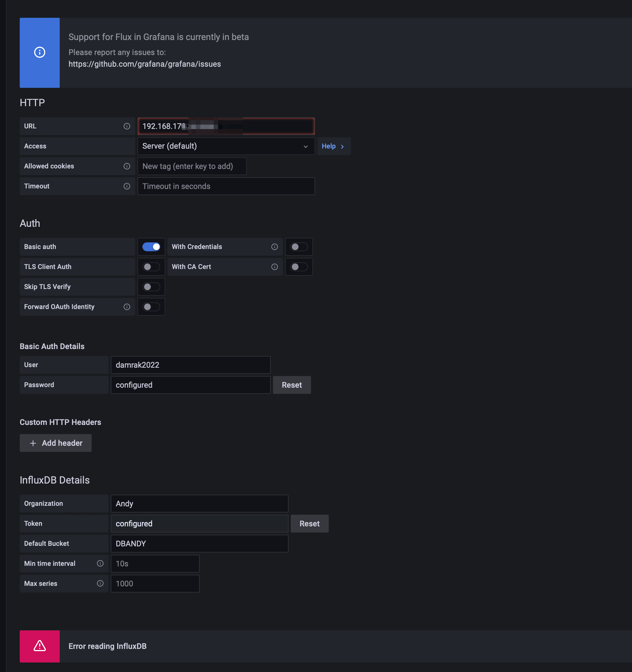
Task: Reset the Basic Auth password
Action: [292, 385]
